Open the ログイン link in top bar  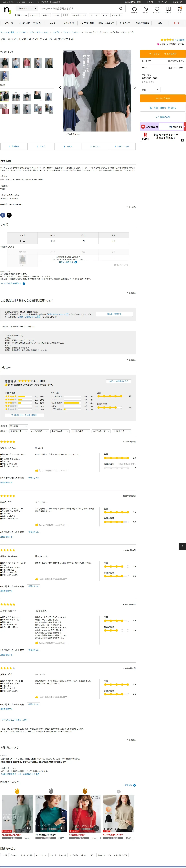click(x=150, y=2)
